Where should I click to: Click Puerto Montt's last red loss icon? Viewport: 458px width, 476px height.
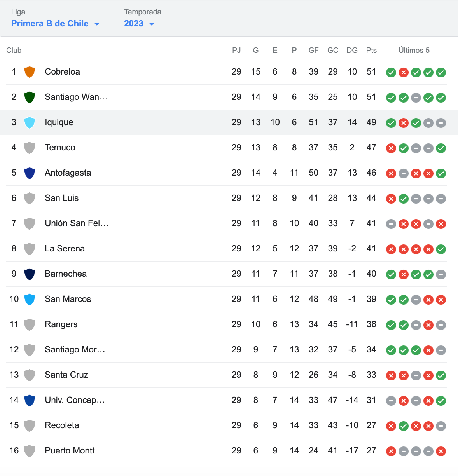pos(441,451)
